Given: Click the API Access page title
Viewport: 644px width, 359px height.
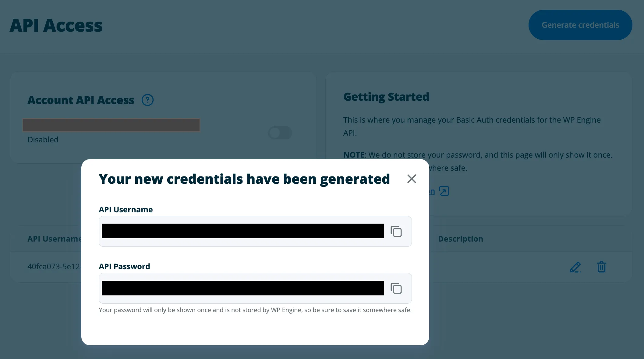Looking at the screenshot, I should click(x=56, y=25).
